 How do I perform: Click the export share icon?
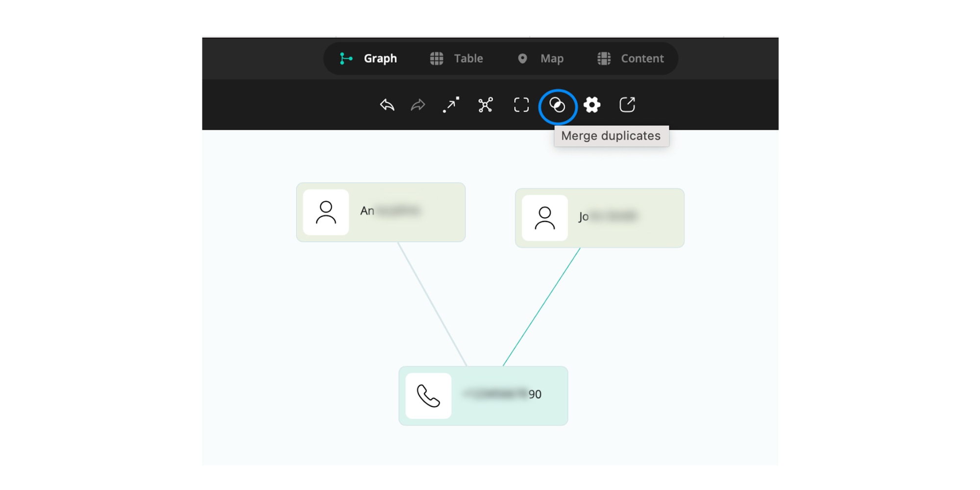click(627, 105)
